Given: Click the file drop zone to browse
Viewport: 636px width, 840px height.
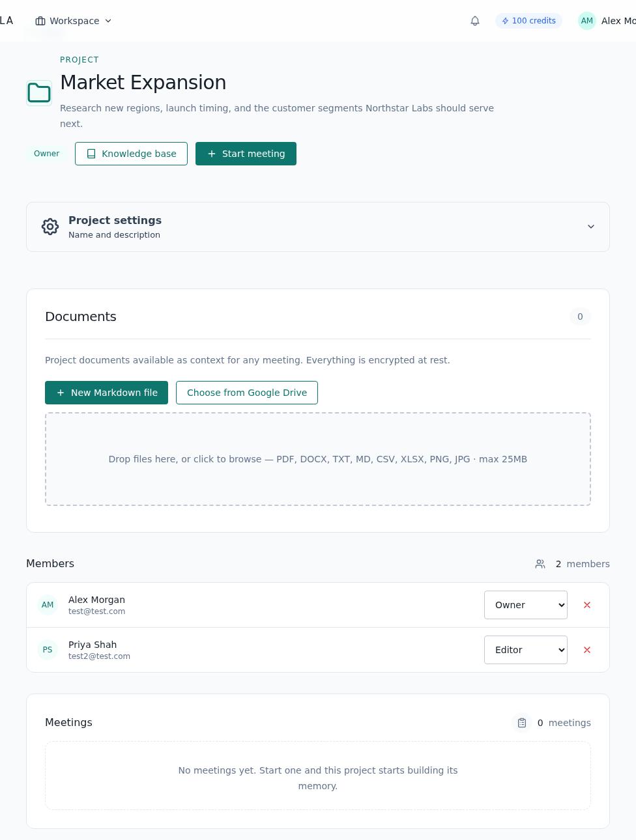Looking at the screenshot, I should 318,459.
